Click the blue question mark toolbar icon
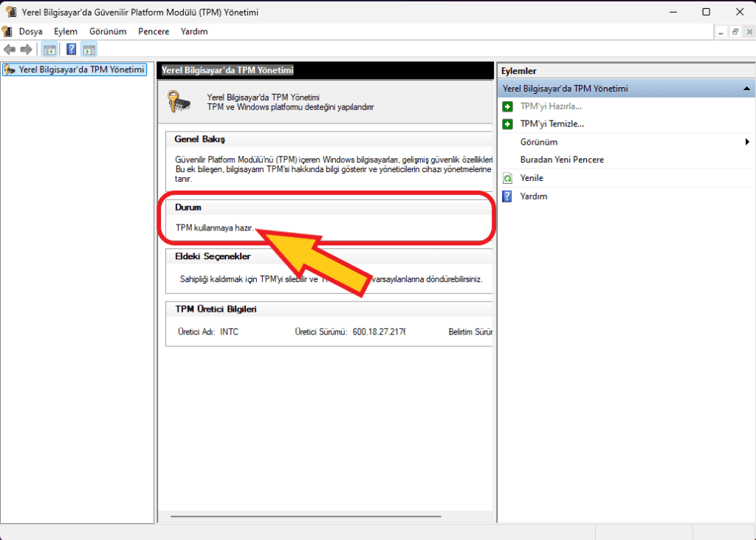 coord(72,49)
